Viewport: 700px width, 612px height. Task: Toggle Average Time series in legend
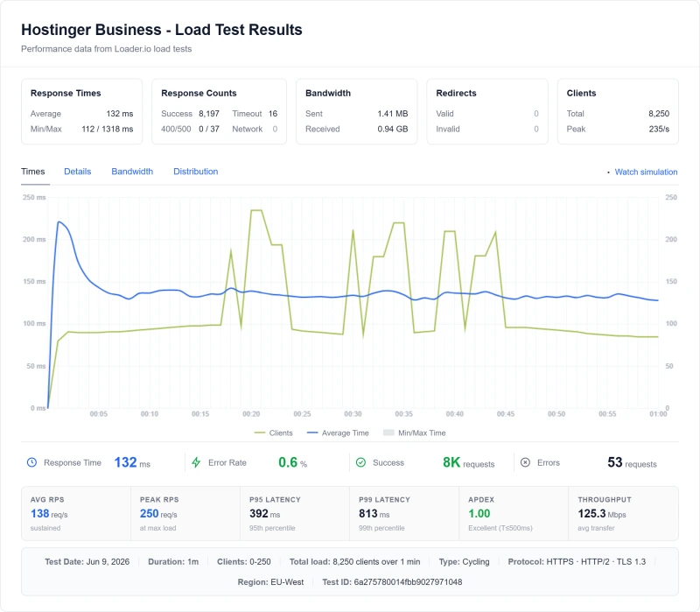pyautogui.click(x=338, y=433)
